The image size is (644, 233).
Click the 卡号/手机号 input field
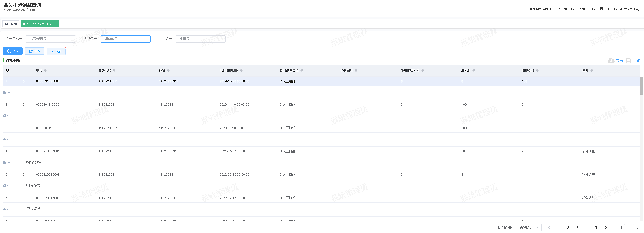pyautogui.click(x=51, y=39)
